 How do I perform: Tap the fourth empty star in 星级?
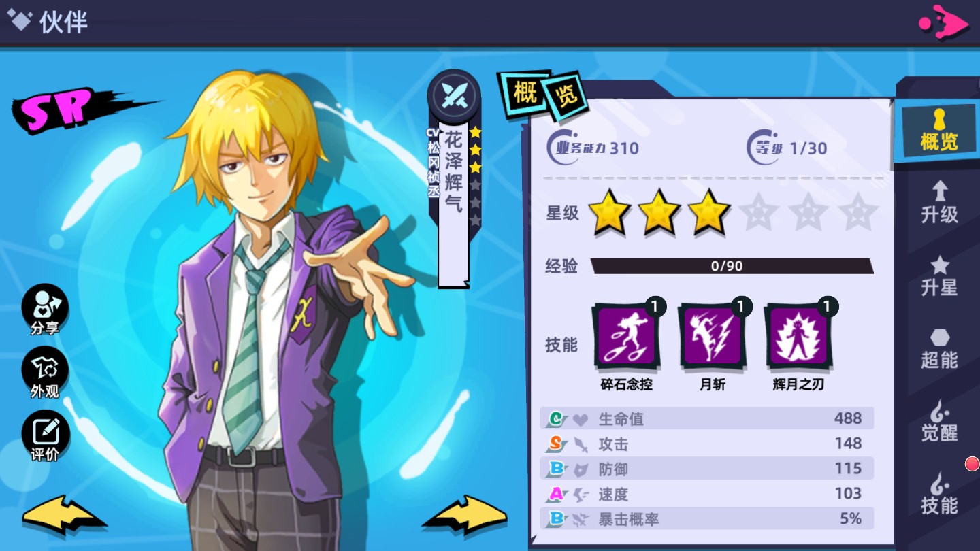tap(759, 212)
